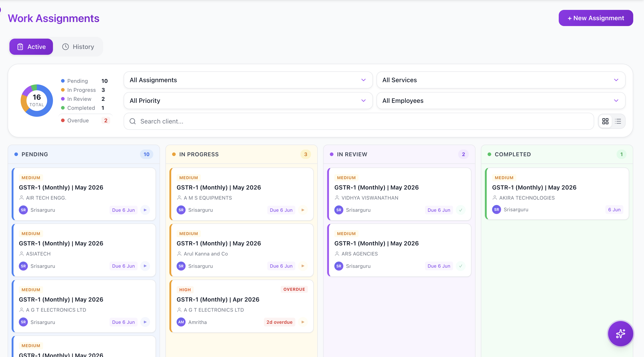This screenshot has width=644, height=357.
Task: Click the In Review count badge 2
Action: (x=463, y=154)
